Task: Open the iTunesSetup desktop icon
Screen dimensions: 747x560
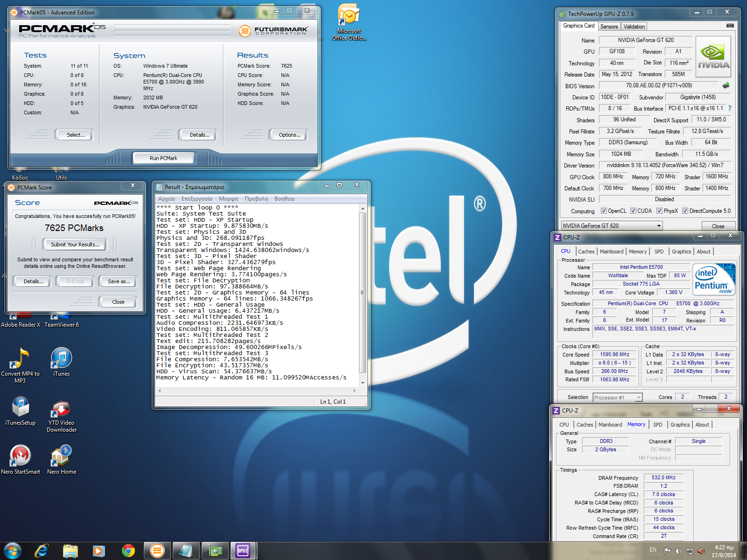Action: (x=20, y=411)
